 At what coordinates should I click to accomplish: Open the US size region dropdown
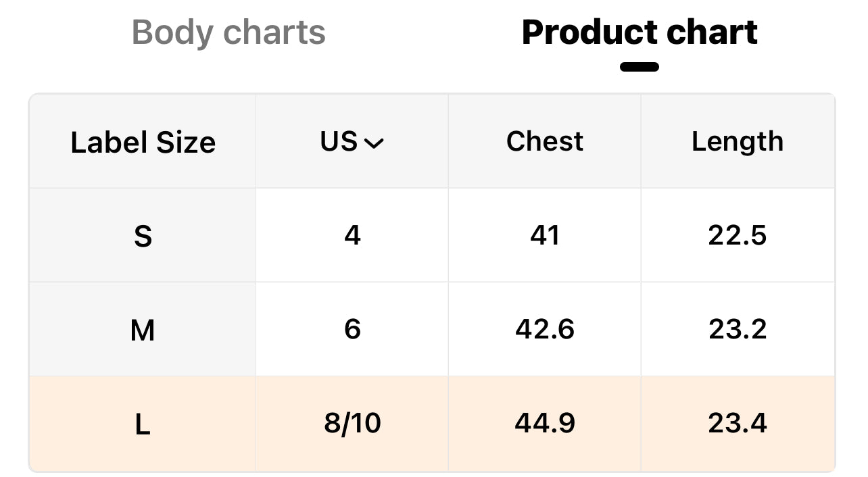tap(352, 141)
